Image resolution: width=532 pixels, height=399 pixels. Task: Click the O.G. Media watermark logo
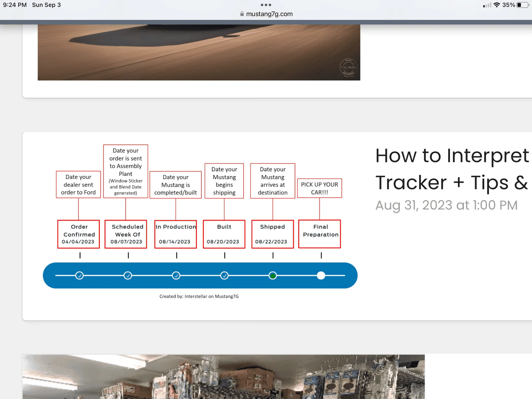[x=348, y=67]
